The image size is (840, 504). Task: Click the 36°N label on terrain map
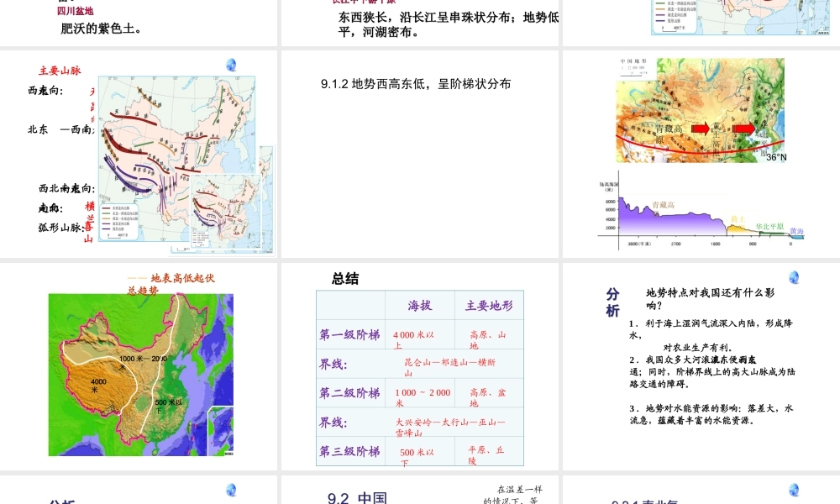[776, 157]
